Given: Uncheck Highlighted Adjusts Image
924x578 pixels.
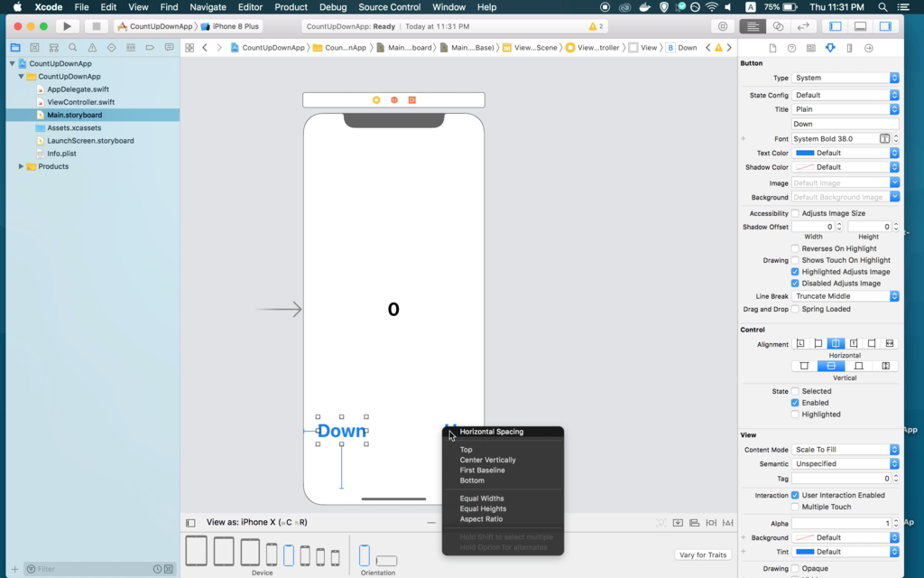Looking at the screenshot, I should [x=795, y=272].
